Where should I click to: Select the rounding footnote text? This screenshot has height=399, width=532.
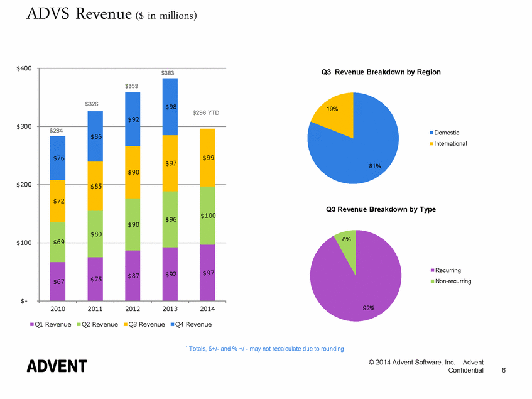265,349
